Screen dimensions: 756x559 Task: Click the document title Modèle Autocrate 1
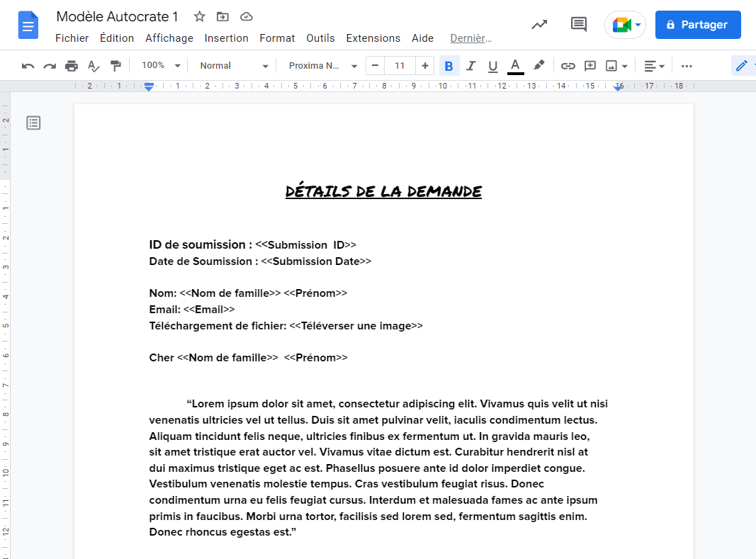pos(117,17)
